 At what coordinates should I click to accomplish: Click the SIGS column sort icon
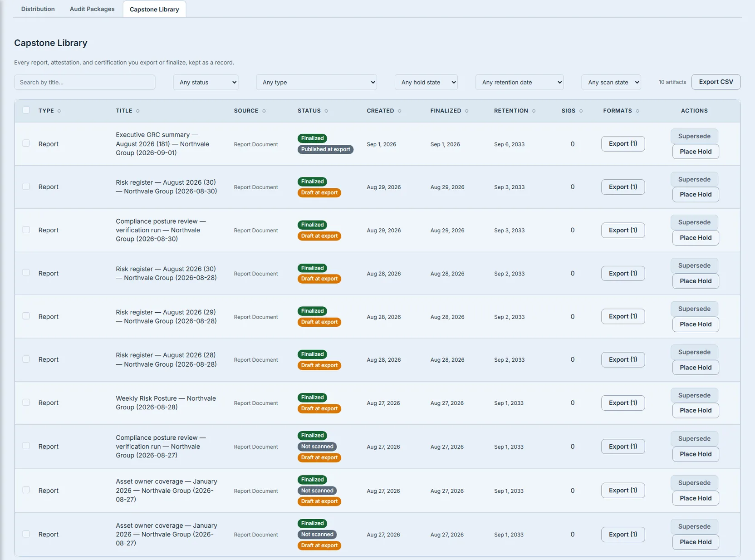click(581, 111)
